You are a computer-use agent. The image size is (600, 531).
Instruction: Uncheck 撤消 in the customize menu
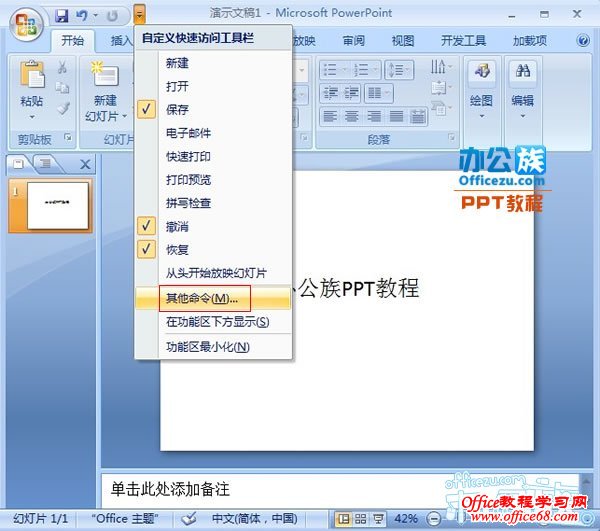[213, 226]
